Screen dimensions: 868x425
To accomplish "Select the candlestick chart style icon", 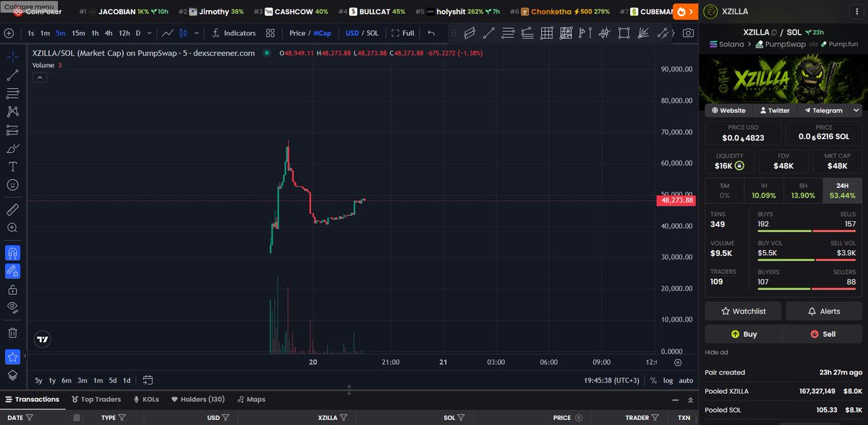I will tap(183, 33).
